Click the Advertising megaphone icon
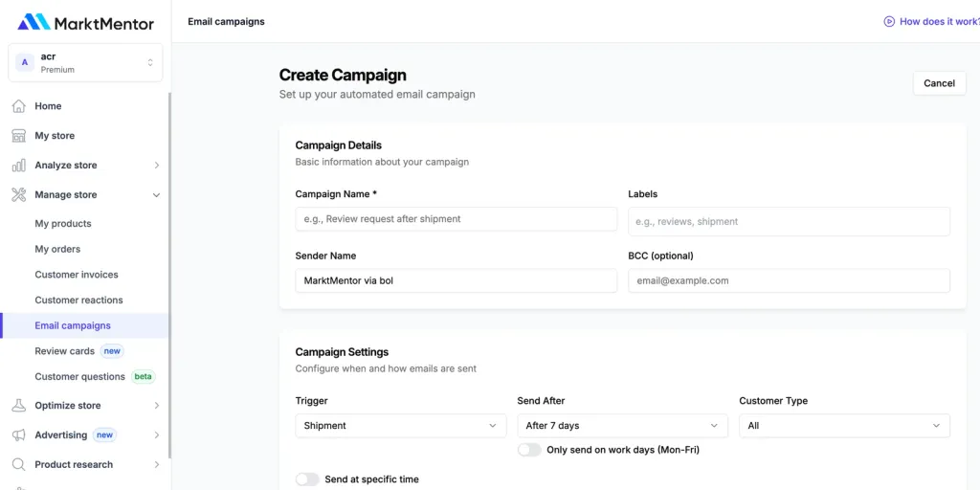This screenshot has height=490, width=980. (x=19, y=435)
